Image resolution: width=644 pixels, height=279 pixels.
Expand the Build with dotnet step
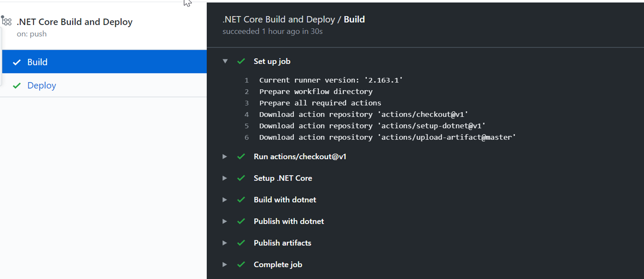(225, 199)
